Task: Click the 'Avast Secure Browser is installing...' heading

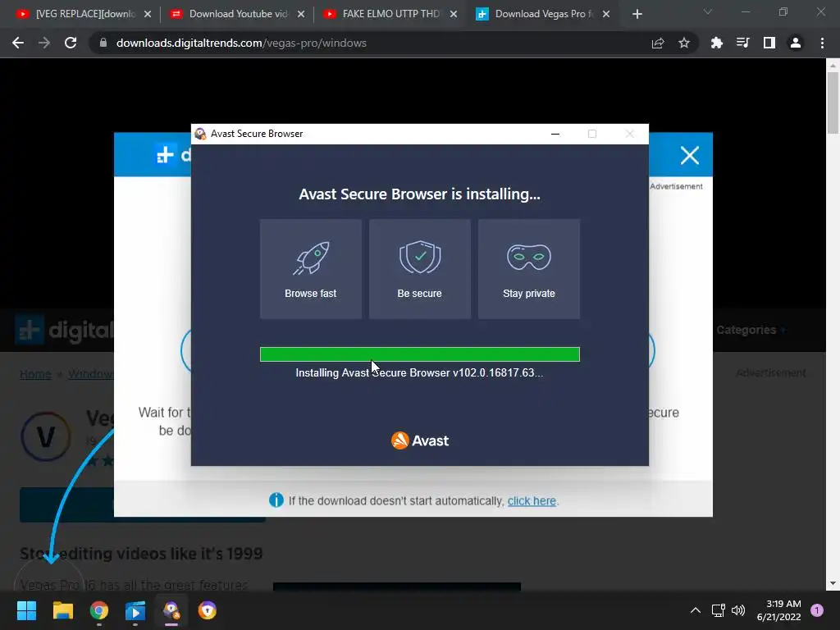Action: (x=419, y=194)
